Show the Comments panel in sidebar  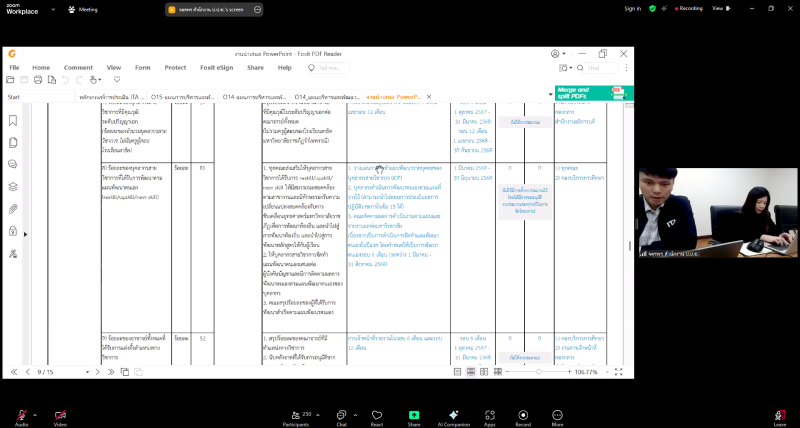coord(13,164)
